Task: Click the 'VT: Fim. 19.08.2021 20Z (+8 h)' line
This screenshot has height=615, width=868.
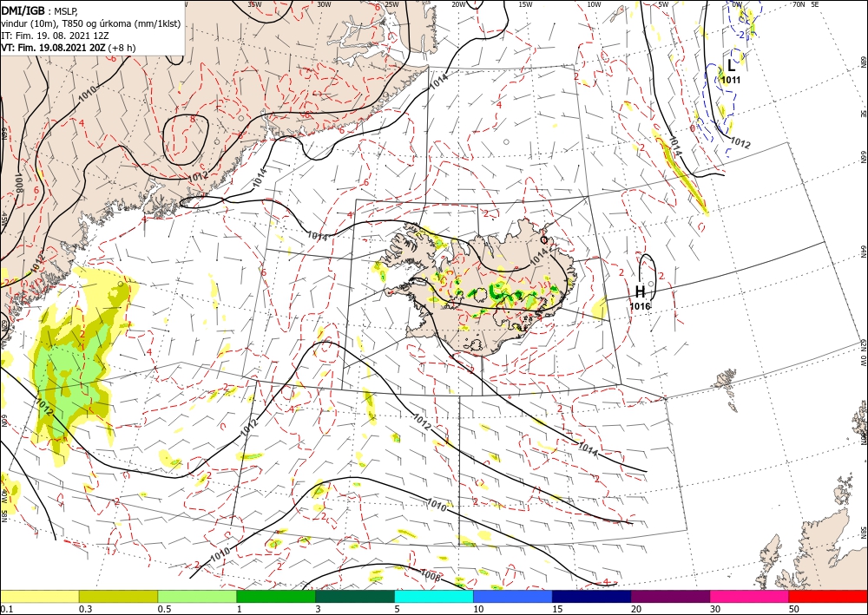Action: (68, 48)
